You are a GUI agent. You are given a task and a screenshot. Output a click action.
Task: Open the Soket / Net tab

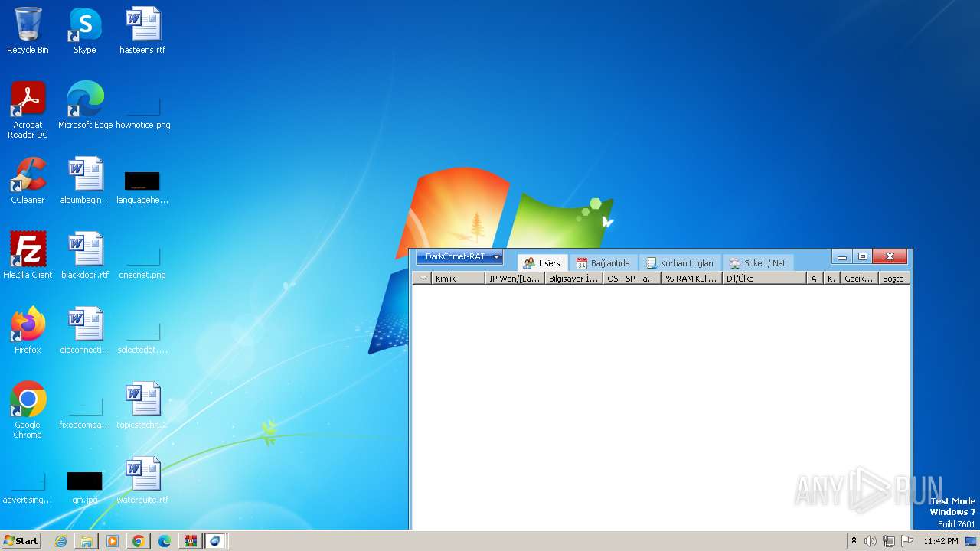757,263
